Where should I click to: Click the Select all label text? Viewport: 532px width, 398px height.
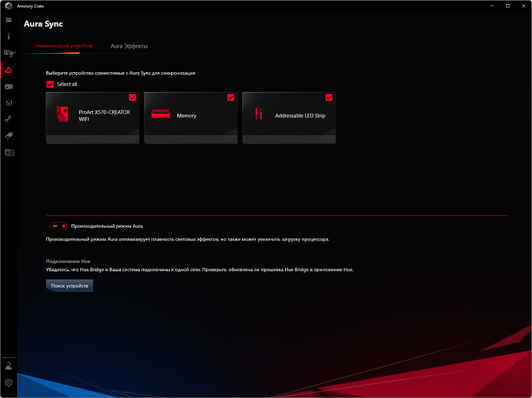click(67, 84)
